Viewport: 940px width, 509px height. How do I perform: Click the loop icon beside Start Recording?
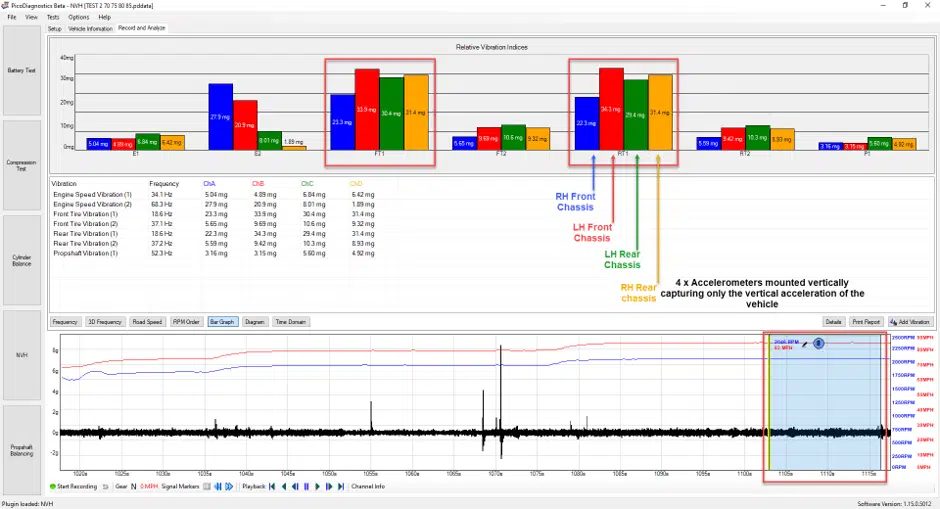tap(105, 487)
